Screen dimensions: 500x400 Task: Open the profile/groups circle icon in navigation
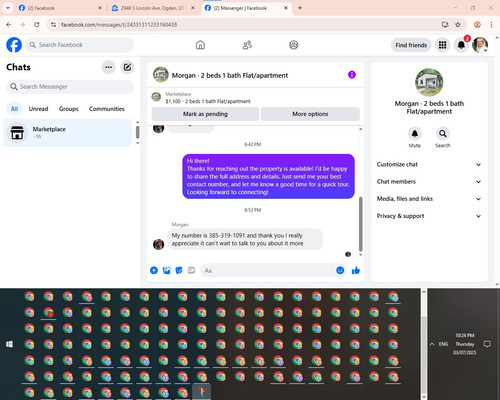coord(294,45)
